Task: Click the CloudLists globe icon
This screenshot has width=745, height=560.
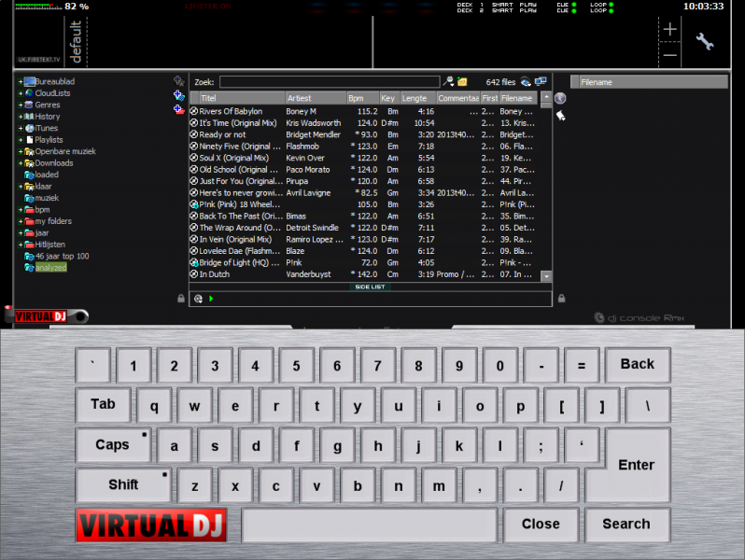Action: [x=30, y=93]
